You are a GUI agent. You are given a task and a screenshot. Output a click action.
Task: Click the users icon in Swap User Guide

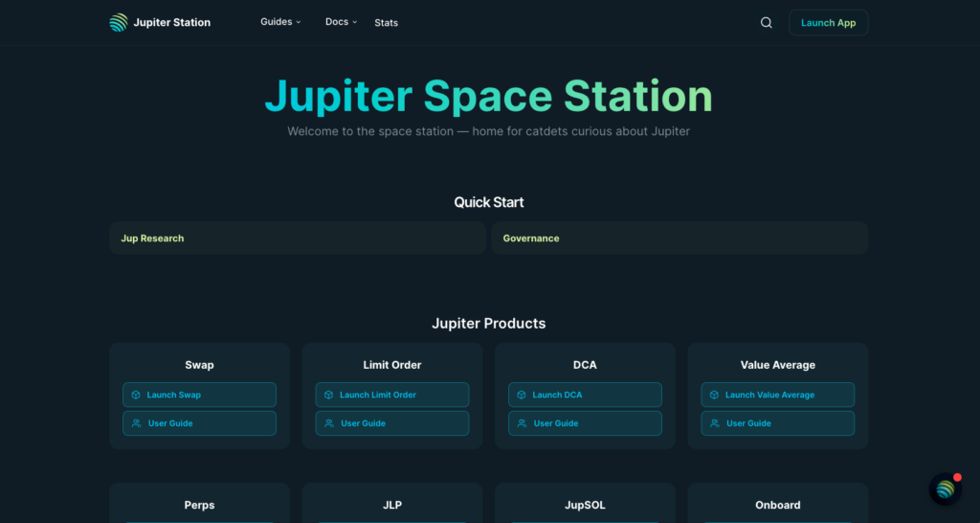pyautogui.click(x=136, y=423)
